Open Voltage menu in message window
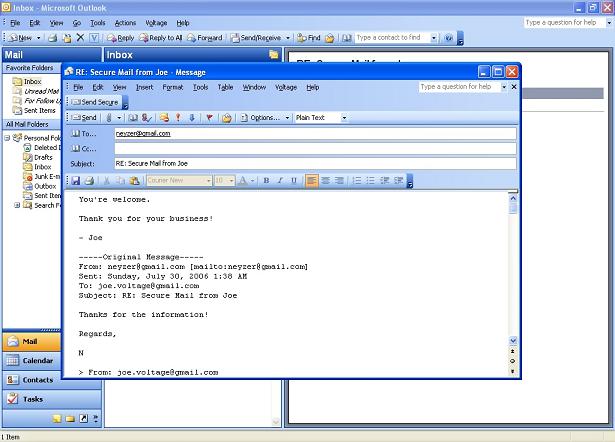The width and height of the screenshot is (615, 442). 286,87
